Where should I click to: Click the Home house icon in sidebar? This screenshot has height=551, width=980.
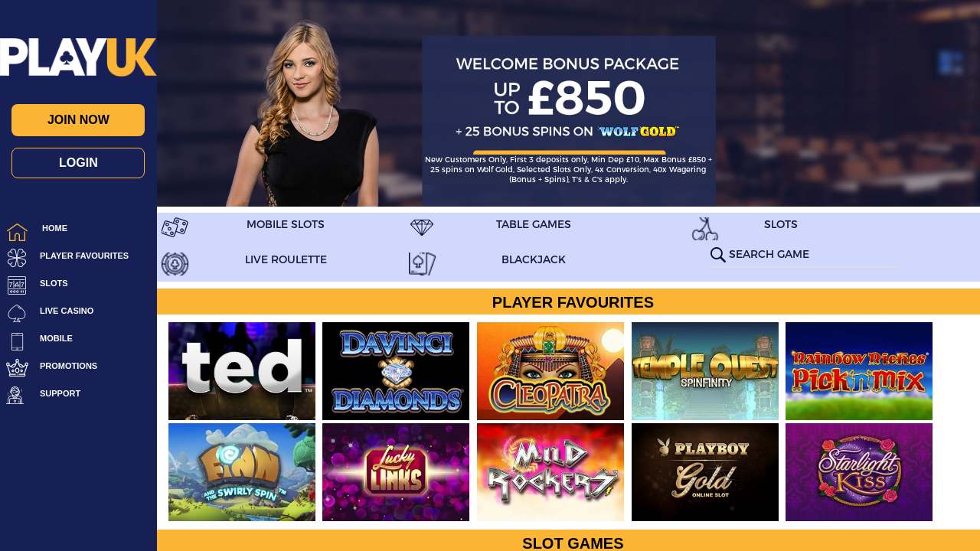click(x=17, y=232)
